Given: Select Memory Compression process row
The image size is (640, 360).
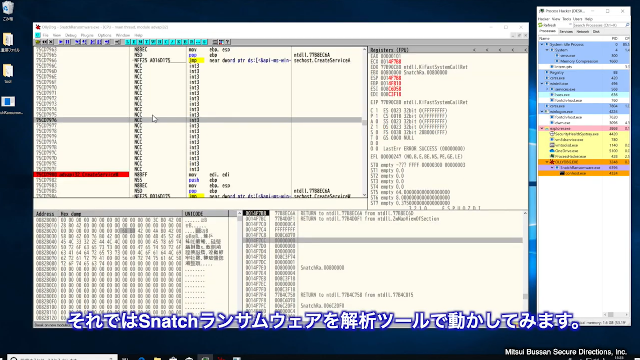Looking at the screenshot, I should pos(584,61).
